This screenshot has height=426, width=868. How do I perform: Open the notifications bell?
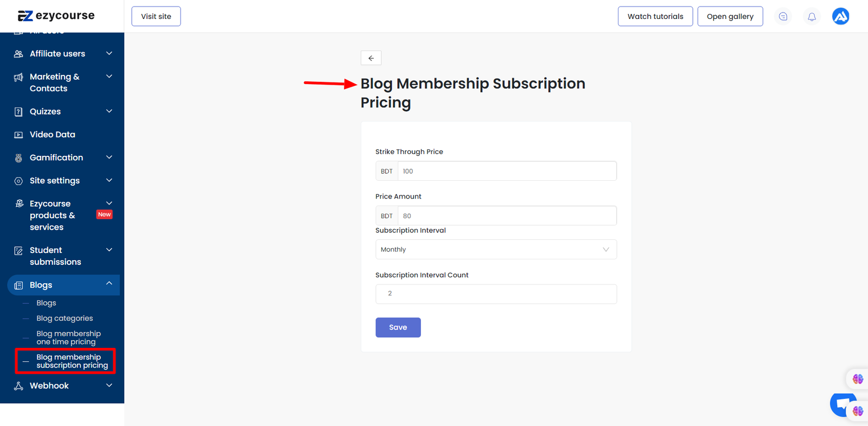tap(812, 17)
